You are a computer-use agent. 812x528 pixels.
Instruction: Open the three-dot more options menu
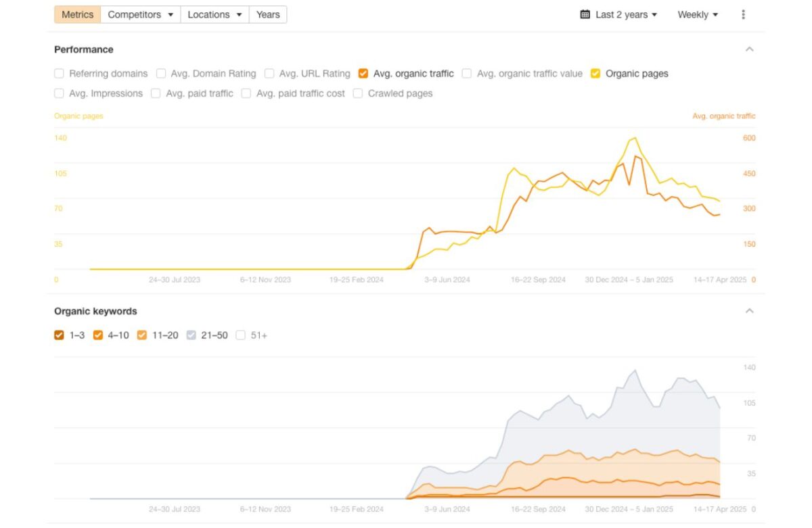coord(743,15)
